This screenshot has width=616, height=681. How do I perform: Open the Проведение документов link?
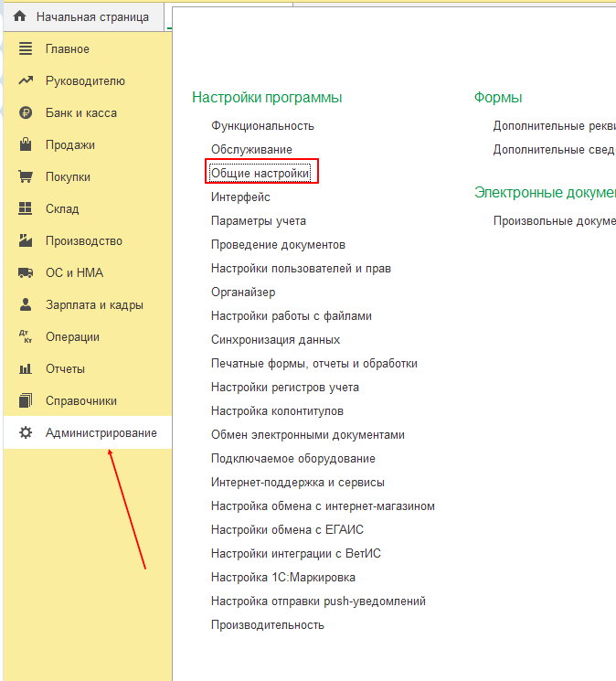(278, 245)
